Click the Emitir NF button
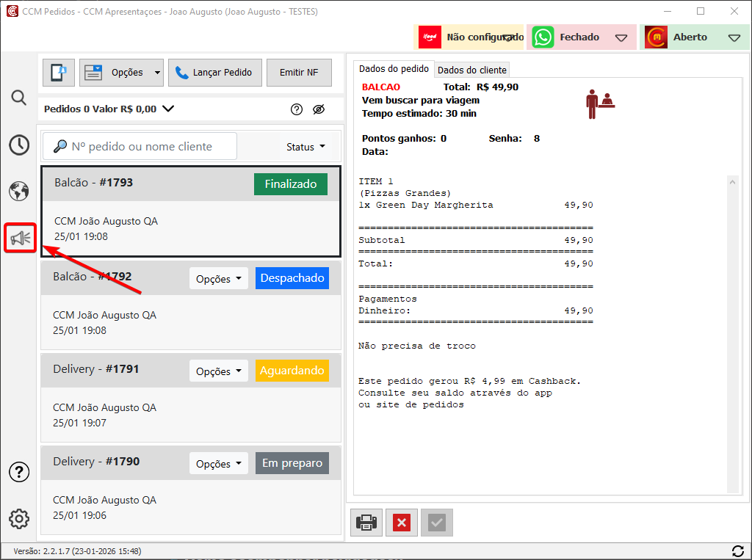The height and width of the screenshot is (560, 752). coord(299,73)
